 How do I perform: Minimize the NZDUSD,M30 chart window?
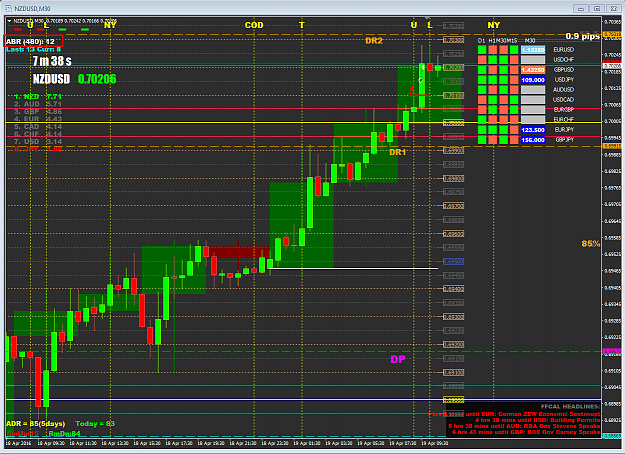coord(581,8)
